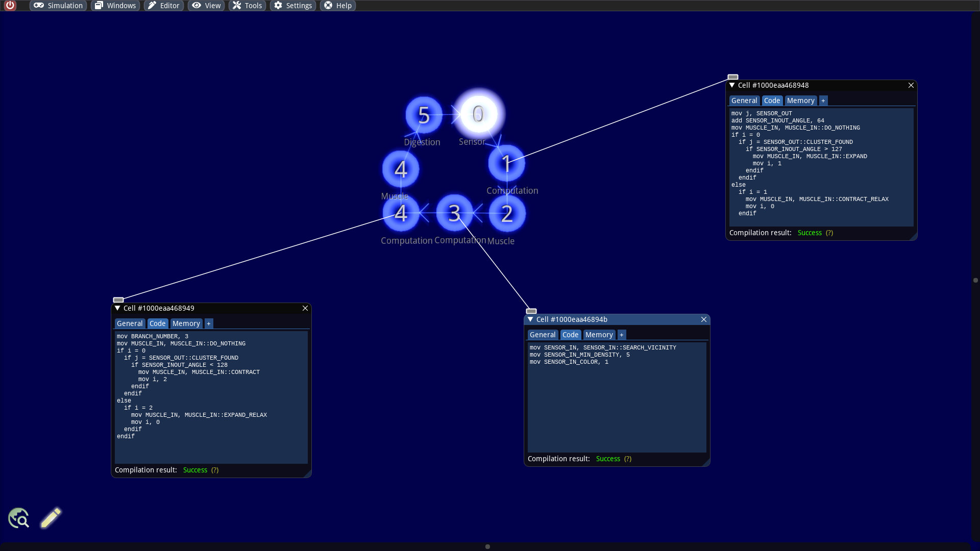The image size is (980, 551).
Task: Add tab with plus in Cell #1000eaa468949
Action: (208, 323)
